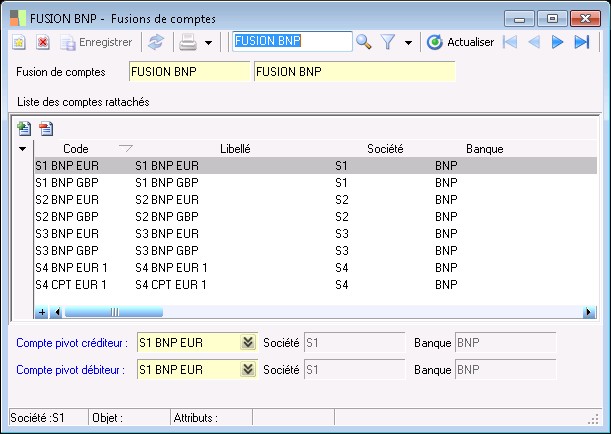Click the add attached account icon

click(x=24, y=129)
